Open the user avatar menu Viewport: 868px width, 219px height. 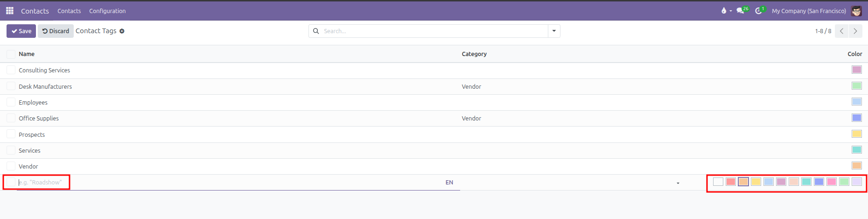(x=856, y=11)
